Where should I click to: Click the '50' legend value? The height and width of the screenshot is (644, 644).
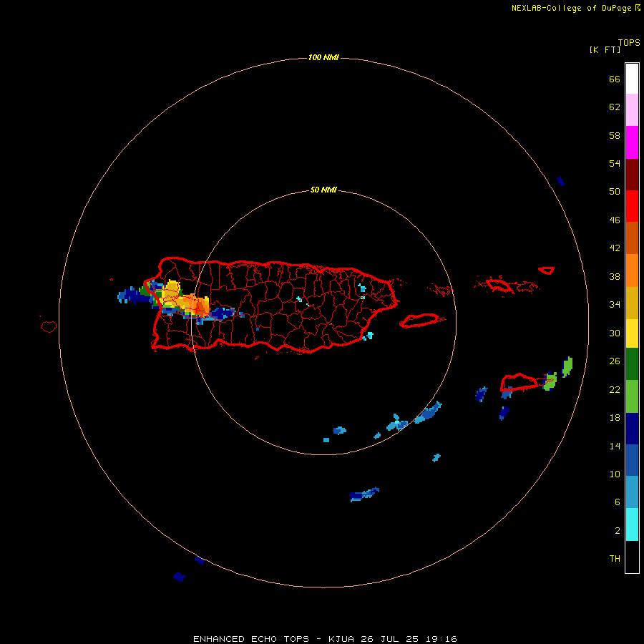click(x=615, y=191)
